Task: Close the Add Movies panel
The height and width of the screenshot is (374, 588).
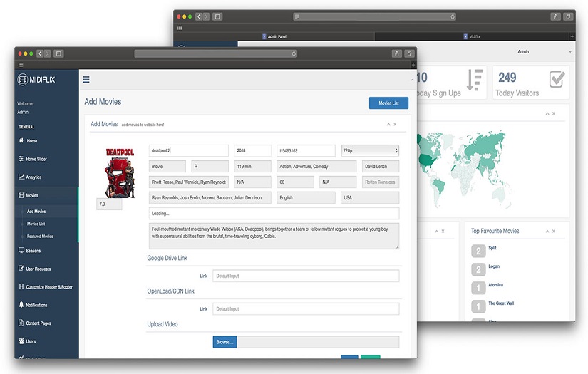Action: (395, 124)
